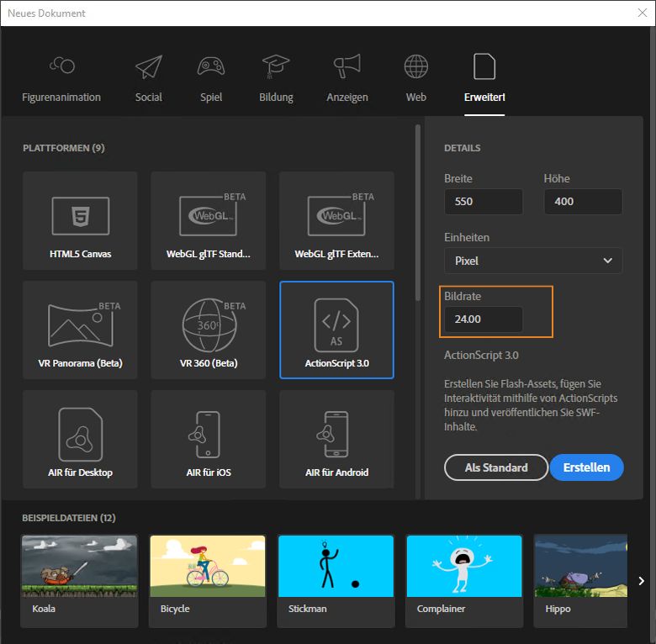Click the Höhe input field
Screen dimensions: 656x644
tap(583, 202)
